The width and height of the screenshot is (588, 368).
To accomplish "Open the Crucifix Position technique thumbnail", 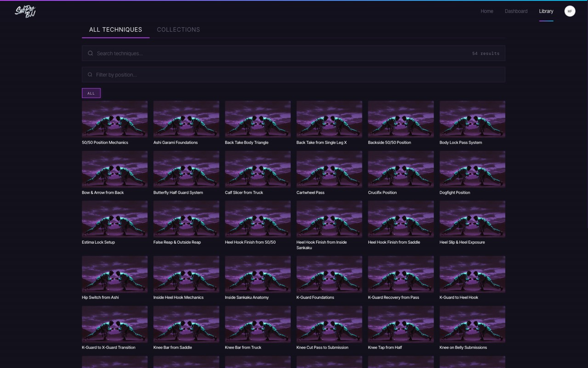I will [401, 169].
